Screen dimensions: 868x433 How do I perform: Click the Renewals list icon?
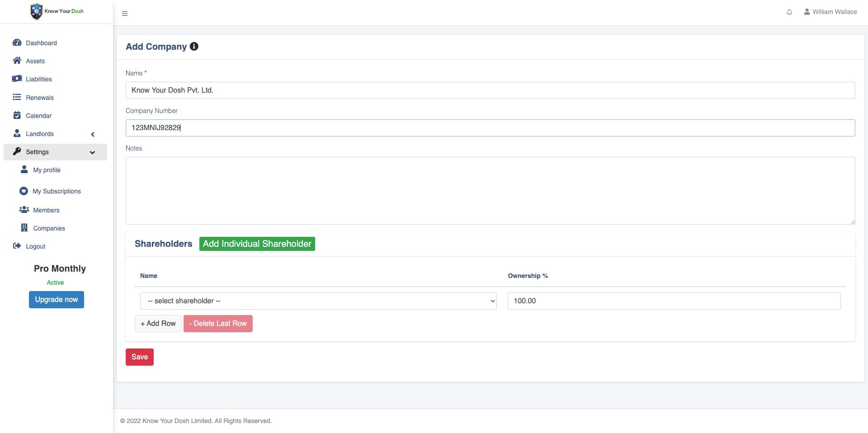[x=17, y=97]
